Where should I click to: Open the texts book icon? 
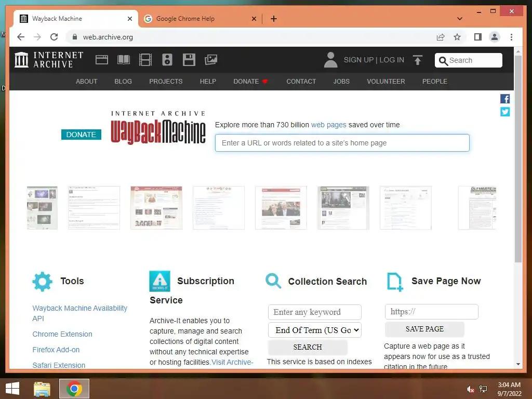(x=124, y=60)
